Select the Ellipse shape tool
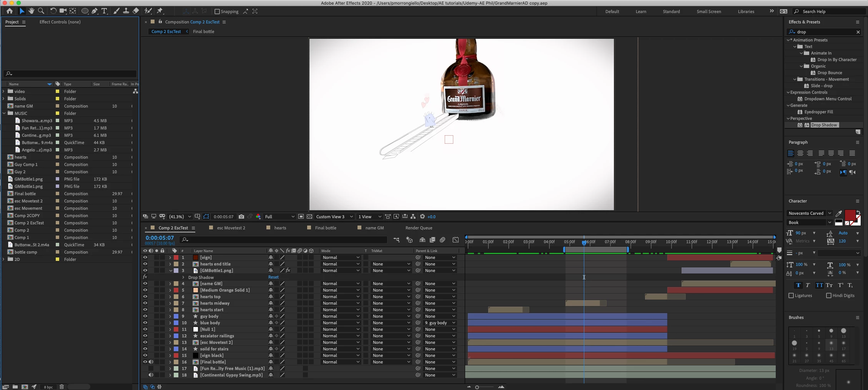Screen dimensions: 868x390 click(x=85, y=11)
